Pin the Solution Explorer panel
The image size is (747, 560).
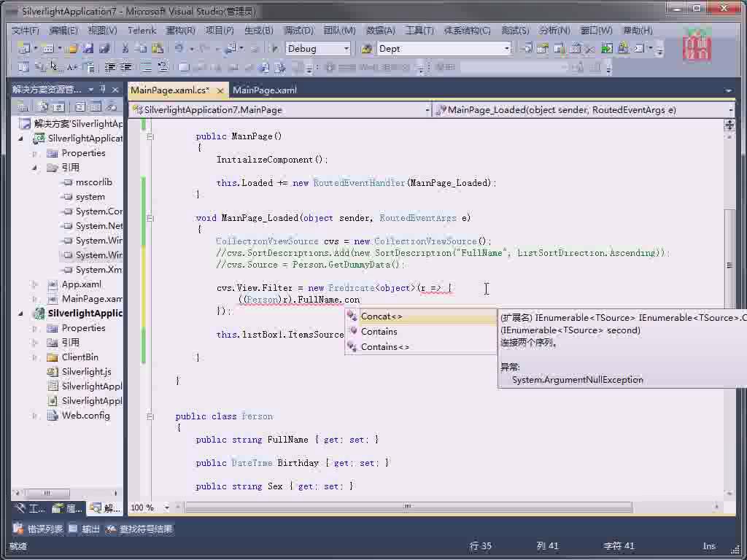(x=103, y=89)
